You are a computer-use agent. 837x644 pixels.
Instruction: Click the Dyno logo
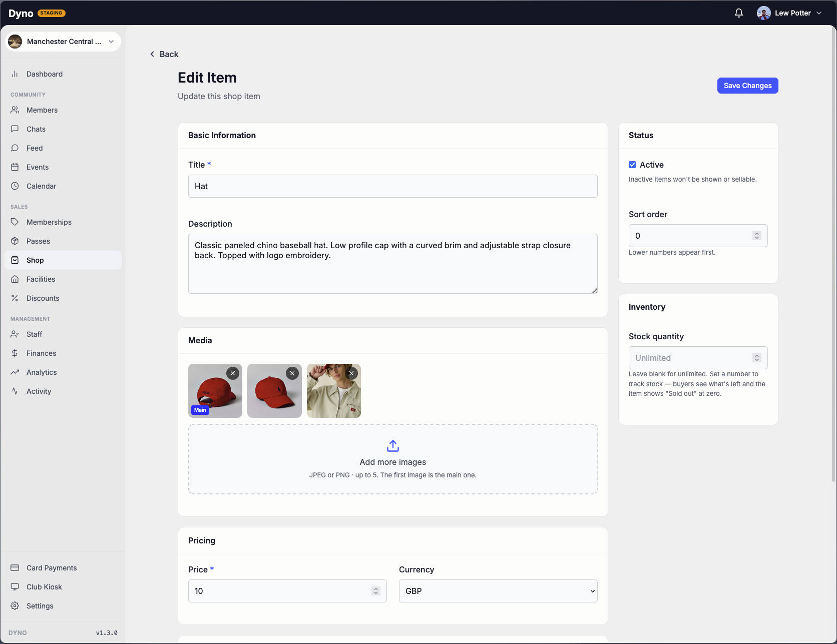[21, 14]
